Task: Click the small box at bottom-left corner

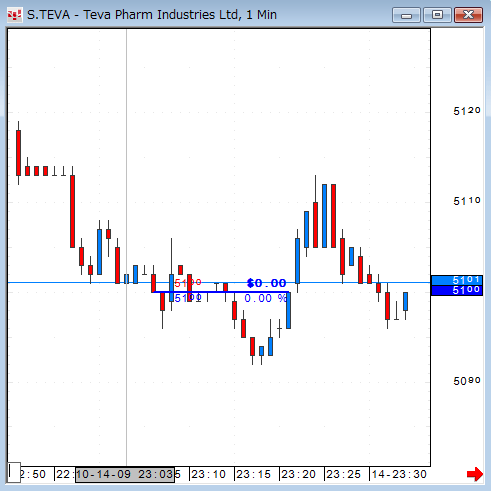Action: [x=14, y=472]
